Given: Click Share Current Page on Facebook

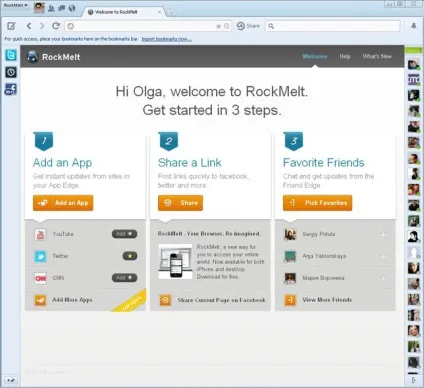Looking at the screenshot, I should (x=221, y=300).
